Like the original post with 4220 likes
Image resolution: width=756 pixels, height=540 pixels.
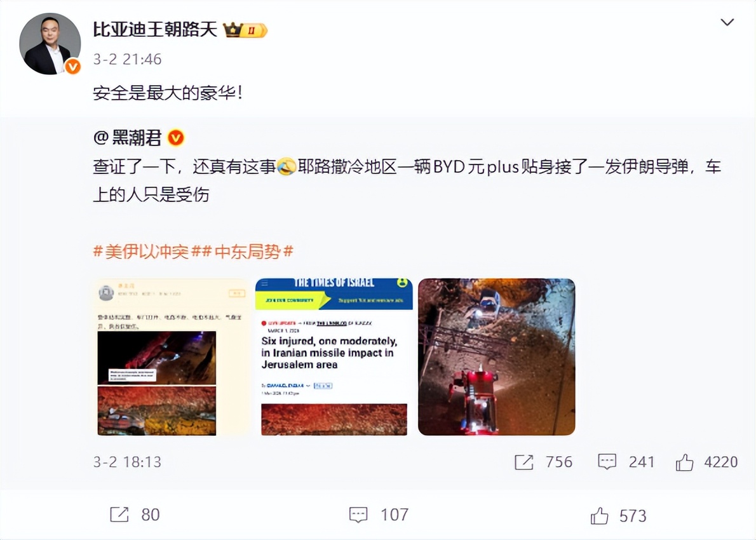(706, 462)
